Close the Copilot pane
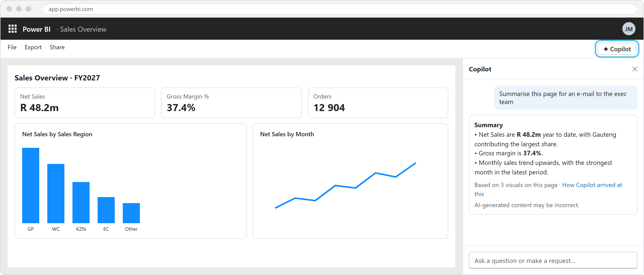 (635, 69)
